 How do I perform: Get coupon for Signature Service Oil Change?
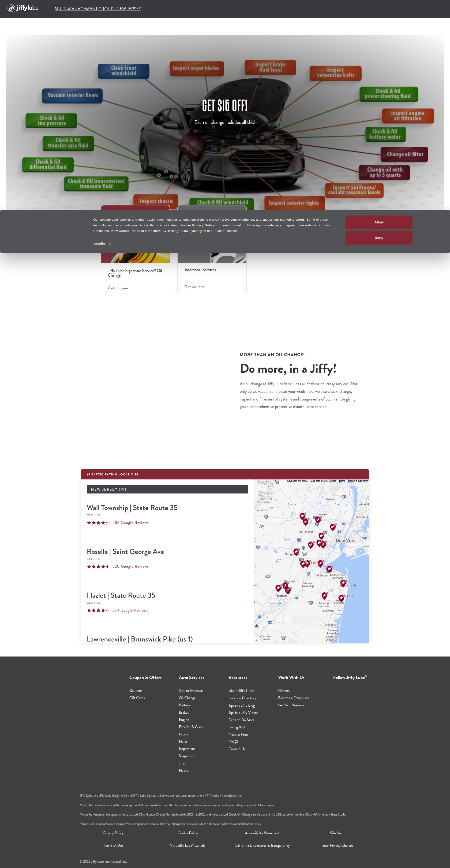coord(118,288)
